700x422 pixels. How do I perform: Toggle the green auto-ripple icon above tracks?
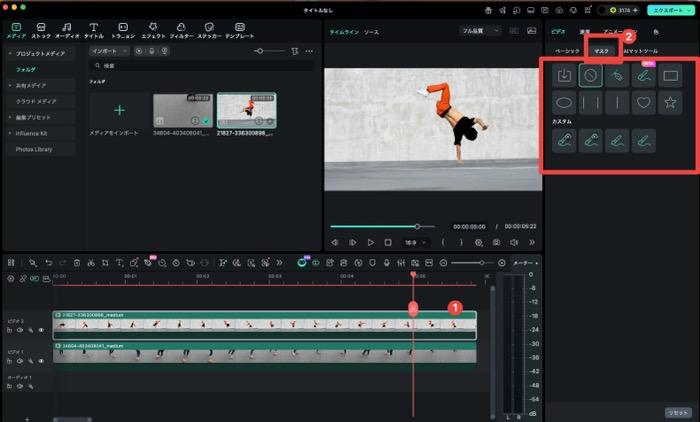34,279
